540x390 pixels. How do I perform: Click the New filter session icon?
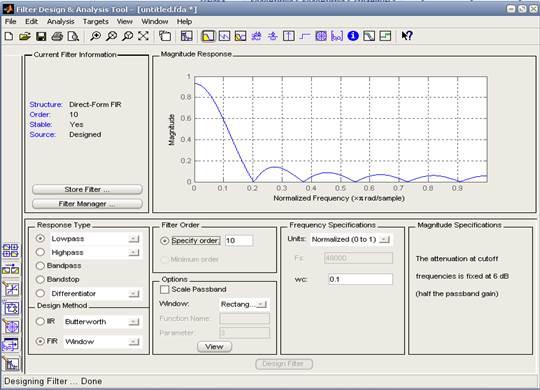[9, 36]
